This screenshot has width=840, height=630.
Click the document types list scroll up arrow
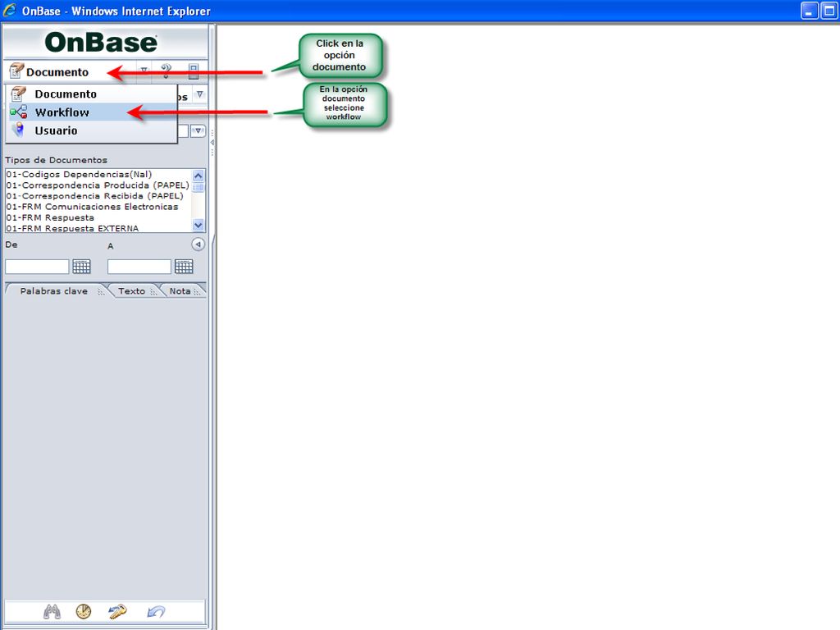pyautogui.click(x=199, y=176)
